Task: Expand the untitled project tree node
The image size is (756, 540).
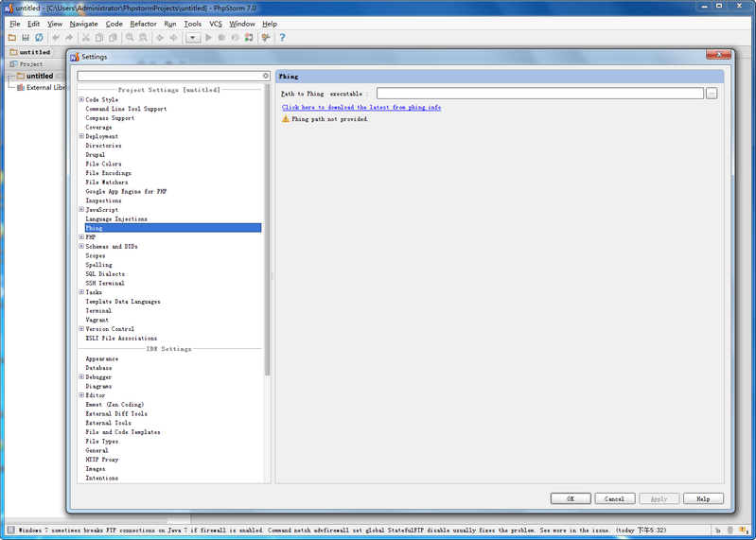Action: [9, 76]
